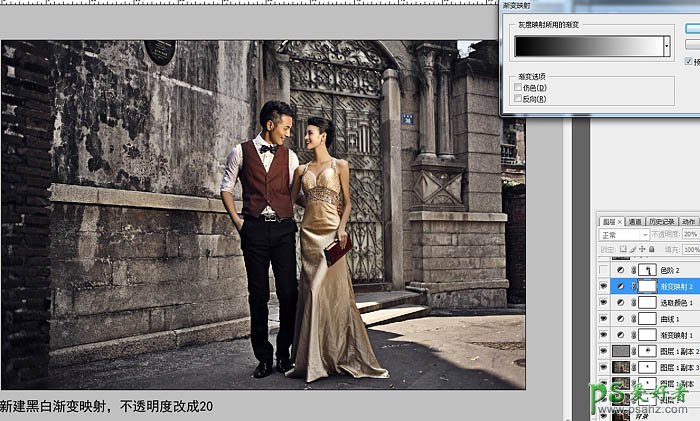Show the hidden 色阶 2 layer
The width and height of the screenshot is (700, 421).
604,271
